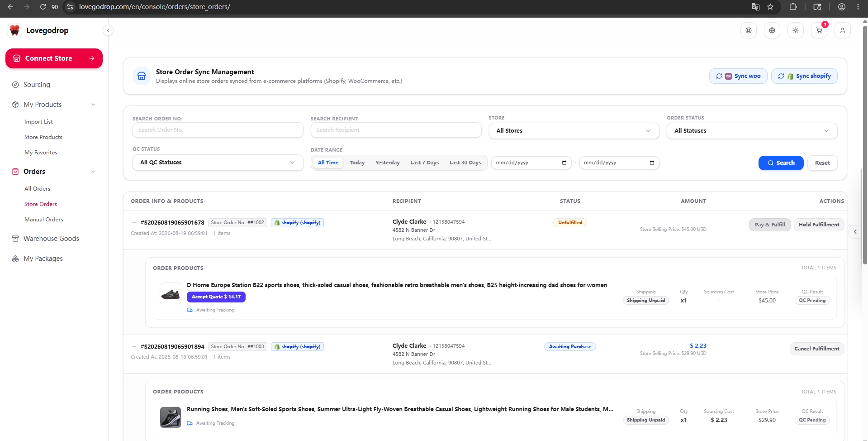Click translate page icon in address bar
Screen dimensions: 868x441
pyautogui.click(x=755, y=7)
